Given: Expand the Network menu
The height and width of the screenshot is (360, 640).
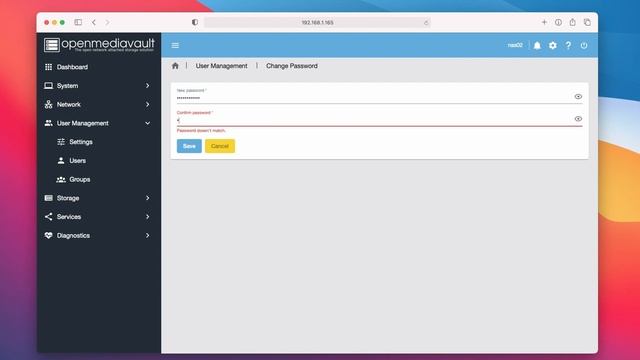Looking at the screenshot, I should tap(98, 104).
